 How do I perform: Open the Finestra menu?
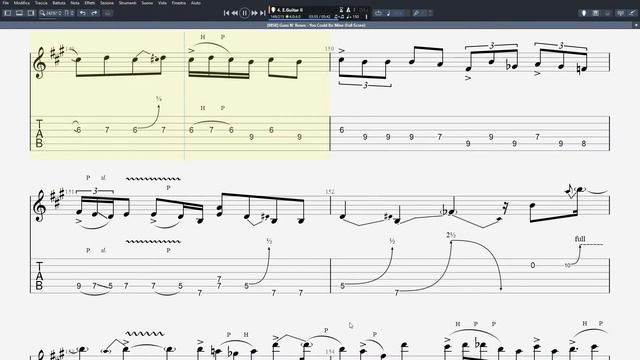point(179,3)
